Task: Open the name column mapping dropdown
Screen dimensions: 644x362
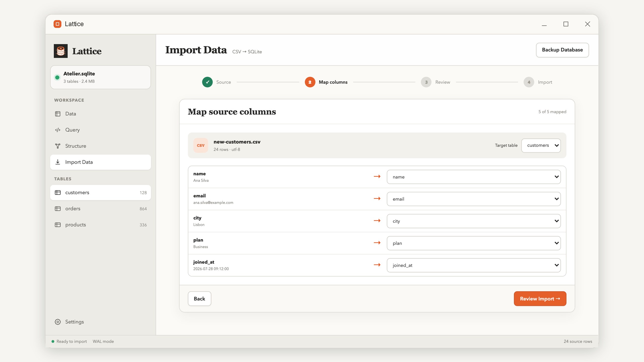Action: pos(474,177)
